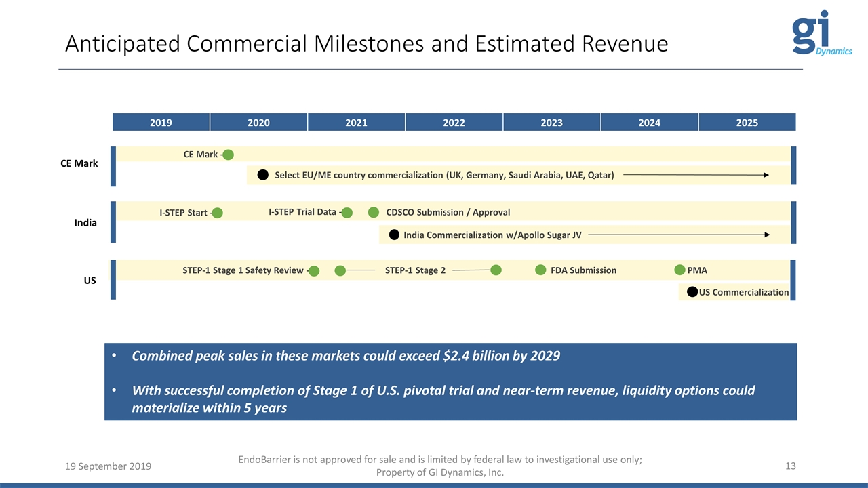Click the EU/ME commercialization arrow line

pos(696,175)
